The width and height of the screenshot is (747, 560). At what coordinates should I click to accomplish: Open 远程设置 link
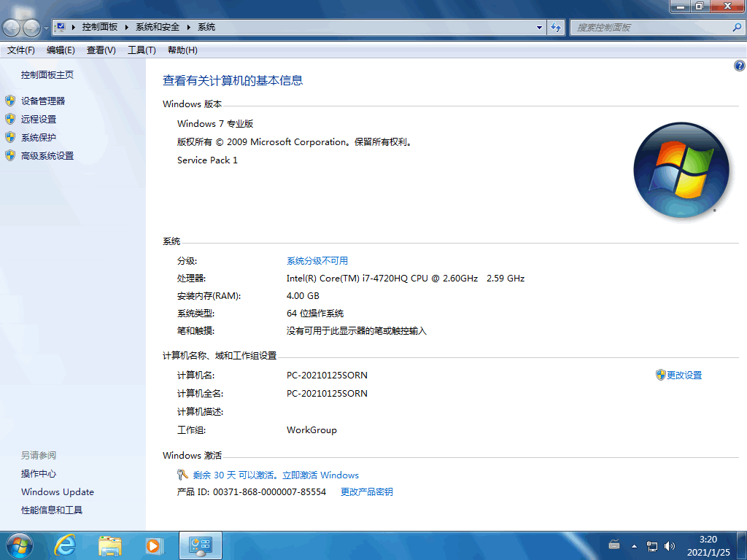pos(39,119)
